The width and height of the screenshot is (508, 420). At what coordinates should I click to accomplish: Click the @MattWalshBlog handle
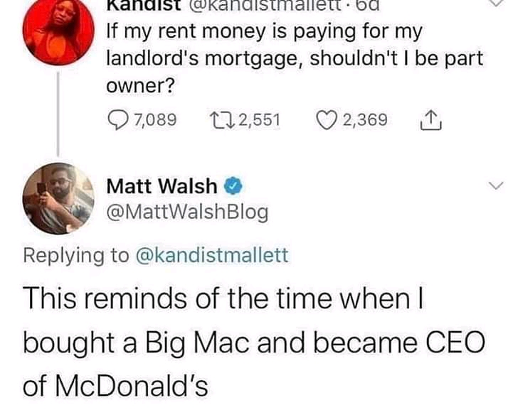pos(187,212)
